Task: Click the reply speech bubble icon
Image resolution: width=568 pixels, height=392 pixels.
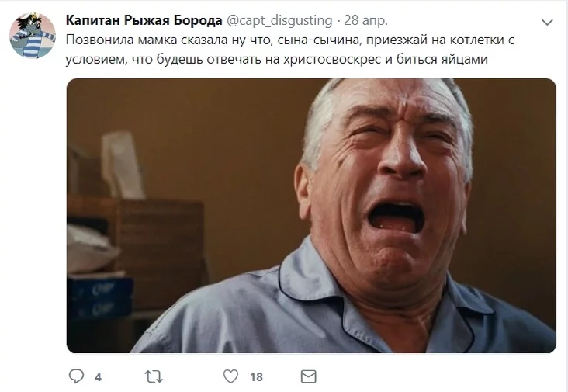Action: [x=77, y=376]
